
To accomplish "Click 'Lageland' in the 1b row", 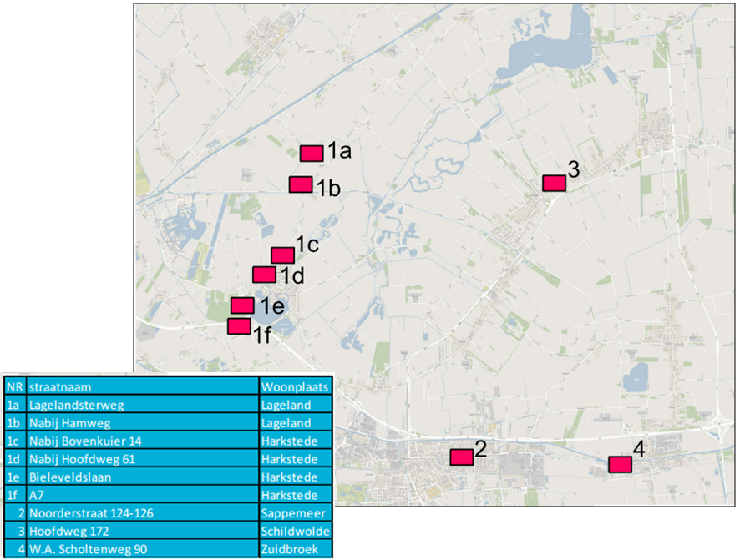I will click(x=296, y=423).
